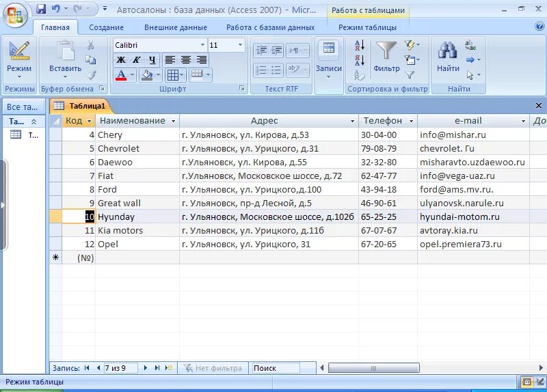Cut selection with the scissors icon
Screen dimensions: 547x392
(x=91, y=45)
